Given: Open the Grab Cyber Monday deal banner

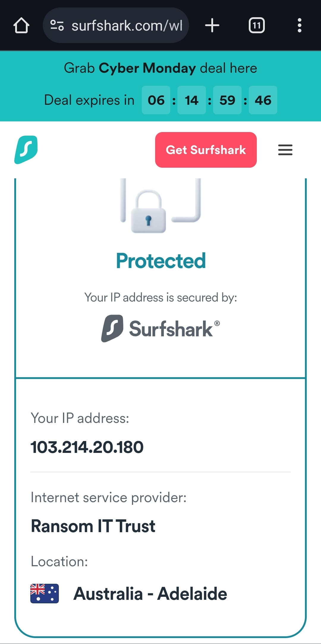Looking at the screenshot, I should 160,68.
